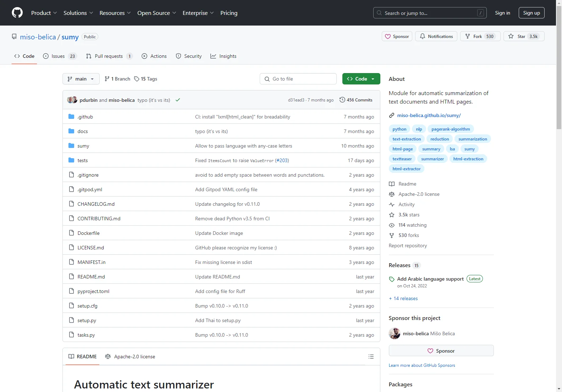
Task: Expand the Enterprise menu
Action: pyautogui.click(x=198, y=13)
